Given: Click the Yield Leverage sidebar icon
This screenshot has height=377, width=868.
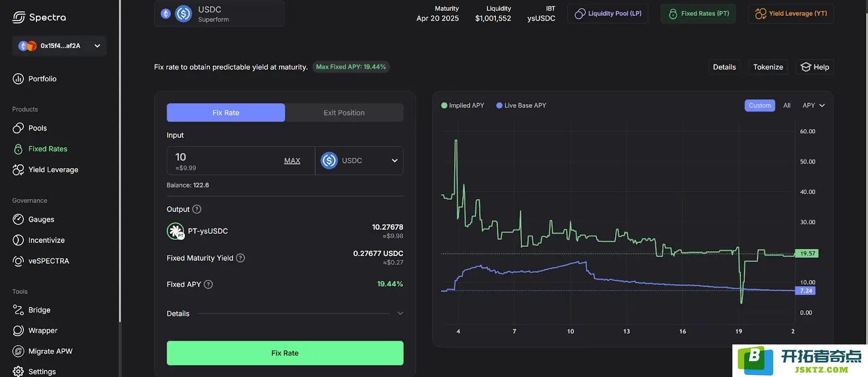Looking at the screenshot, I should (x=18, y=169).
